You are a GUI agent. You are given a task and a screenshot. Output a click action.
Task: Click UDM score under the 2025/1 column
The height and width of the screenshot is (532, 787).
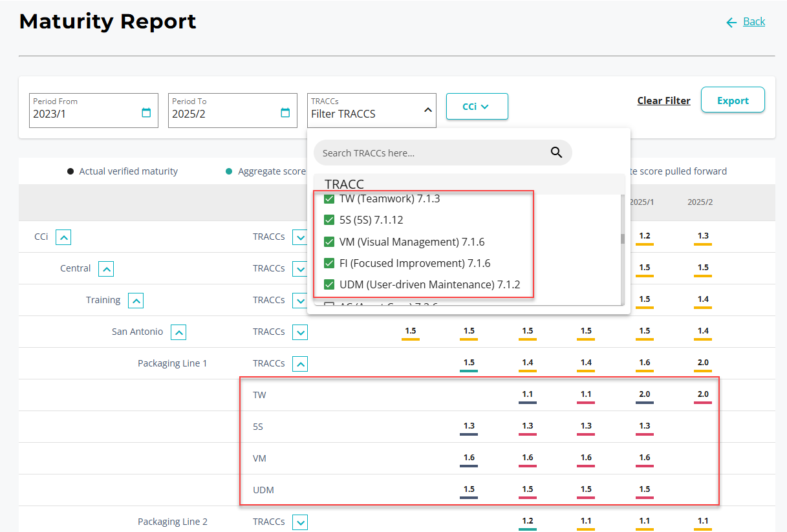(x=645, y=490)
